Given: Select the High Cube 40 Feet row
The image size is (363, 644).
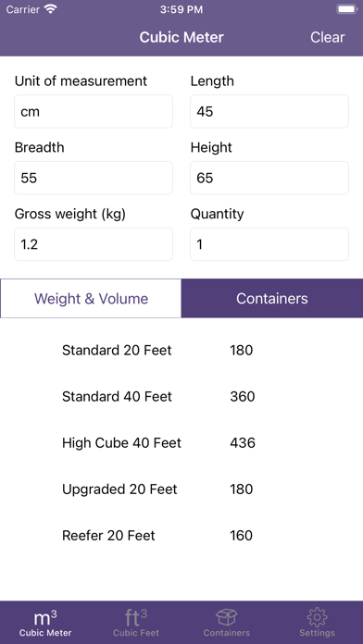Looking at the screenshot, I should tap(181, 442).
